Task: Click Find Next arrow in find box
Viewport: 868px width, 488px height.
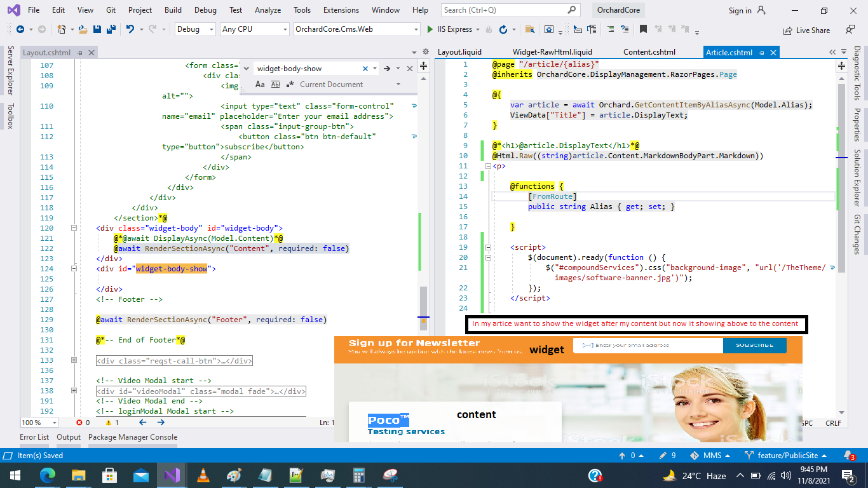Action: click(x=386, y=69)
